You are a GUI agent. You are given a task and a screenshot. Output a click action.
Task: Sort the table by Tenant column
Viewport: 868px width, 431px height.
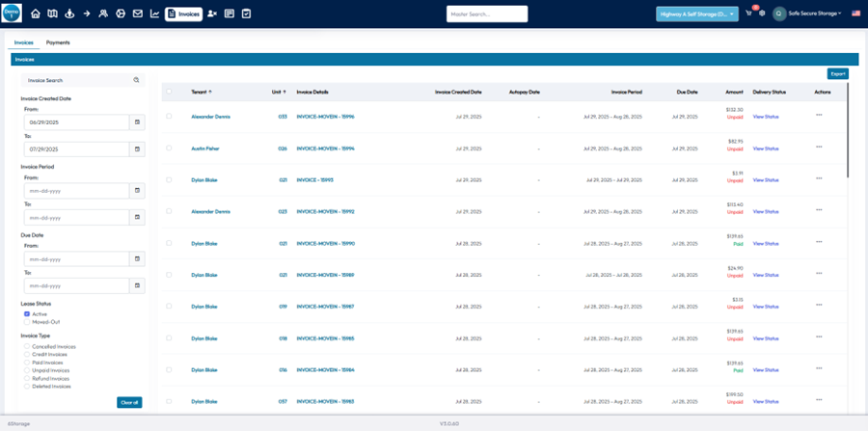pyautogui.click(x=201, y=92)
